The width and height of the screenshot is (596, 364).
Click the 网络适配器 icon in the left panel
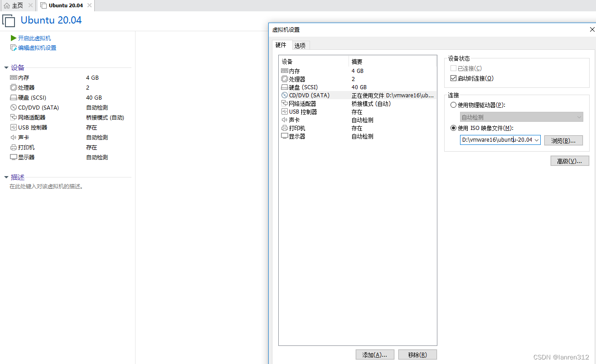[14, 118]
